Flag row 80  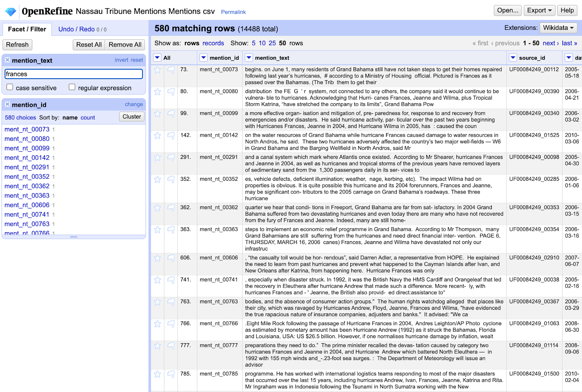click(x=171, y=92)
